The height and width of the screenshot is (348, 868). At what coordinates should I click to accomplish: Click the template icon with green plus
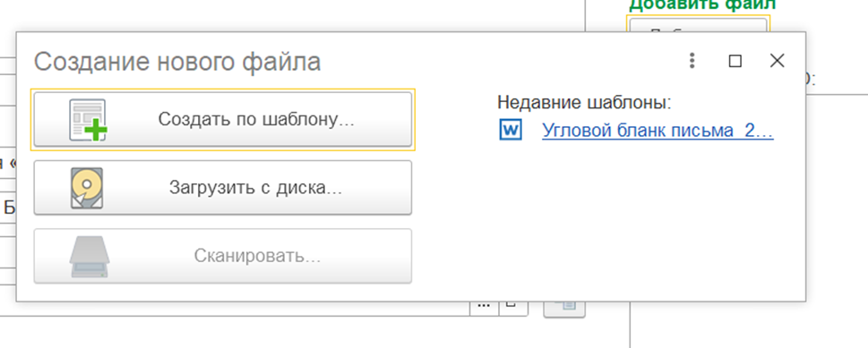click(x=88, y=120)
